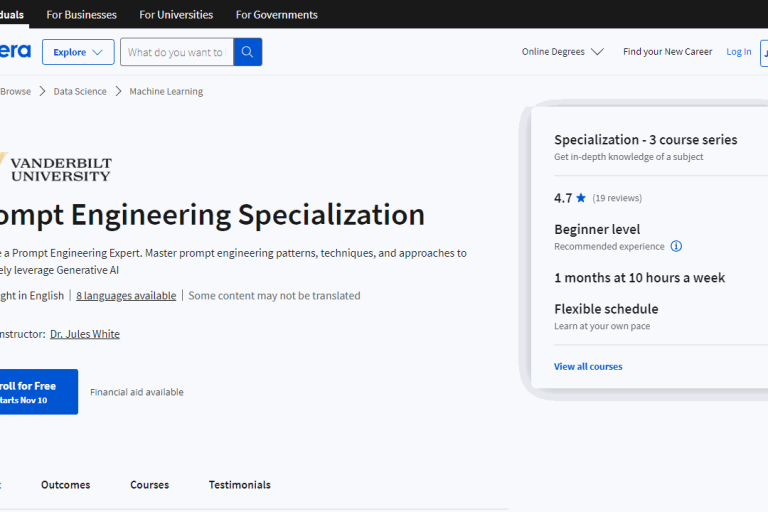Click the Coursera logo
The width and height of the screenshot is (768, 512).
pos(15,51)
